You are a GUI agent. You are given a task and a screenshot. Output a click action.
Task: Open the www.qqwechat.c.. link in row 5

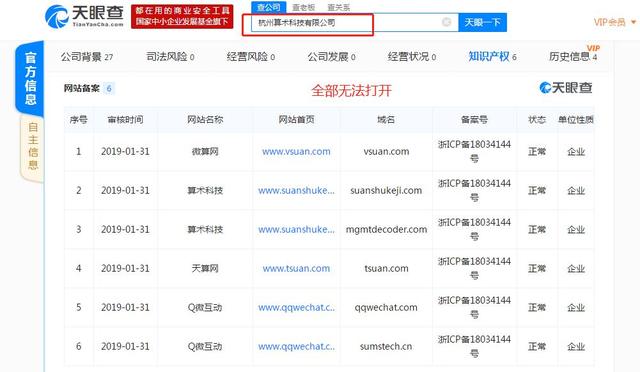(296, 307)
